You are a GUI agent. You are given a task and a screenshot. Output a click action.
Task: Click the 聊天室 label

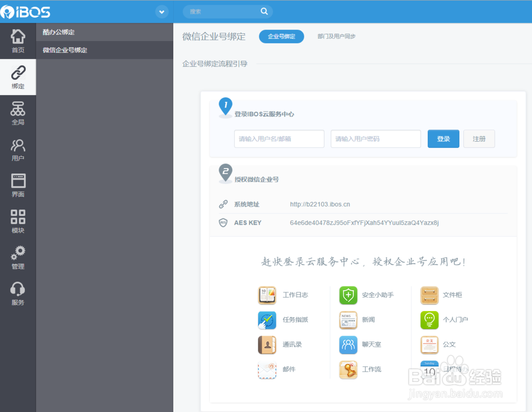tap(371, 344)
